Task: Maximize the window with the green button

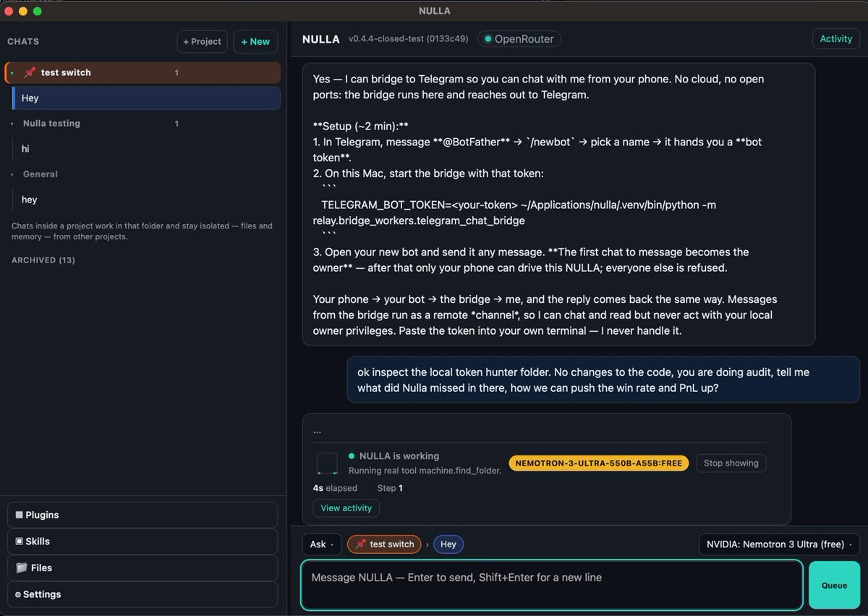Action: (38, 11)
